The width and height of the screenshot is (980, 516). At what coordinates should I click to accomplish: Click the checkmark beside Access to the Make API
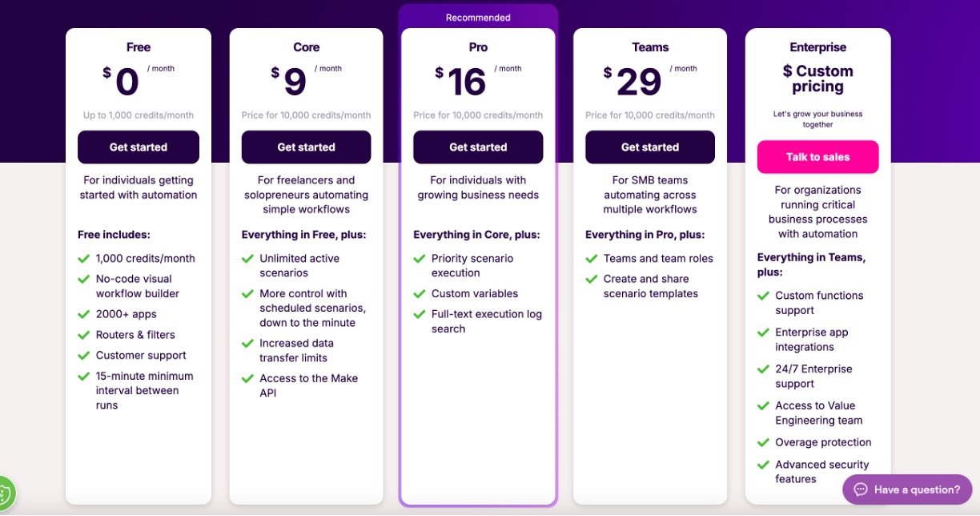(247, 379)
